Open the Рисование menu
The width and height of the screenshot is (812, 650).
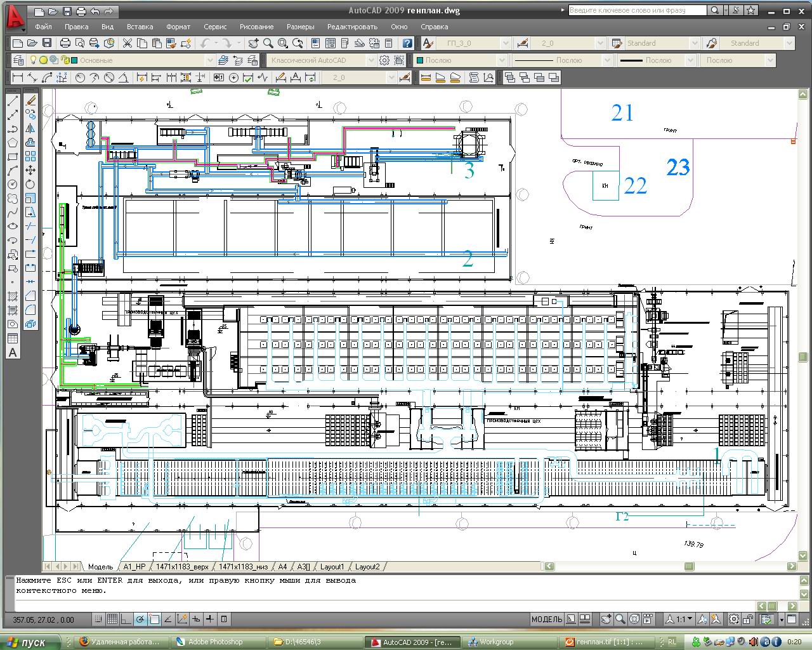(x=256, y=27)
